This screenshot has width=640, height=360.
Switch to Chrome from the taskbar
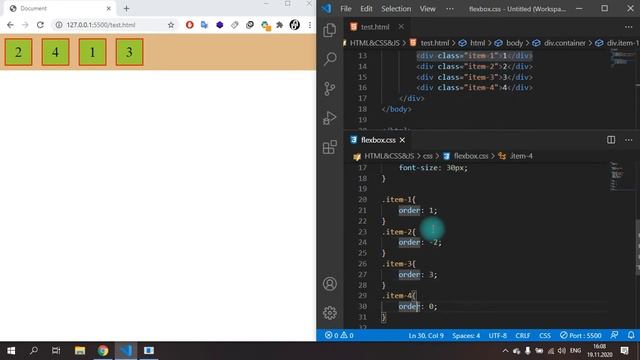pos(103,351)
